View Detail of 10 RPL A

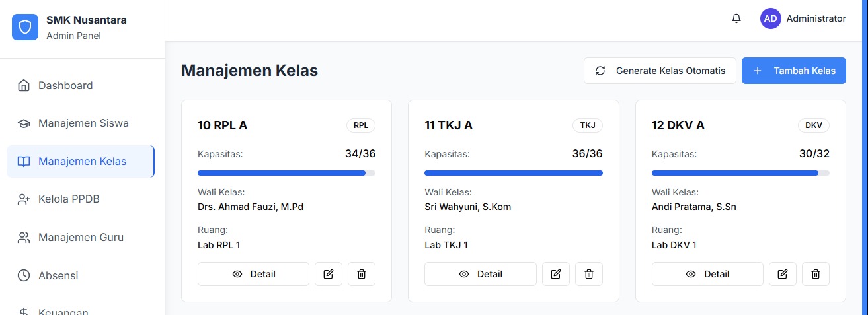tap(253, 274)
